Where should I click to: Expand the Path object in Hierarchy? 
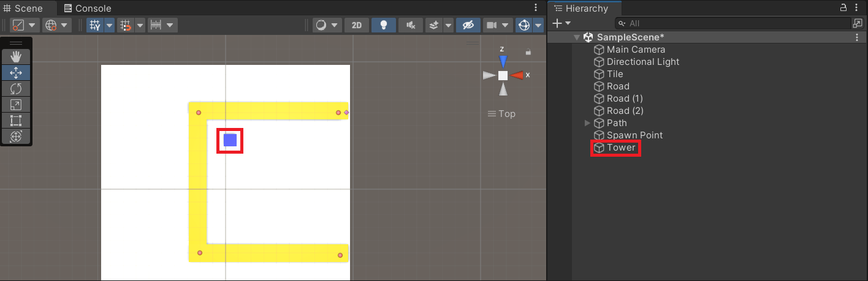588,123
